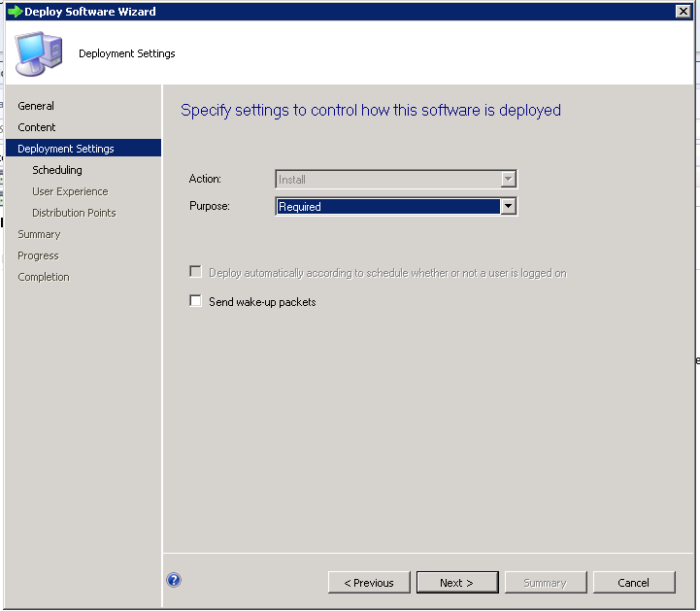Screen dimensions: 700x611
Task: Click the 'Specify settings to control' heading
Action: click(371, 111)
